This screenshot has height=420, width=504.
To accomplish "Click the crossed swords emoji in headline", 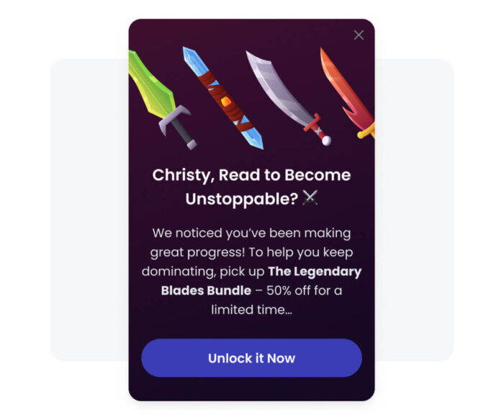I will (310, 197).
